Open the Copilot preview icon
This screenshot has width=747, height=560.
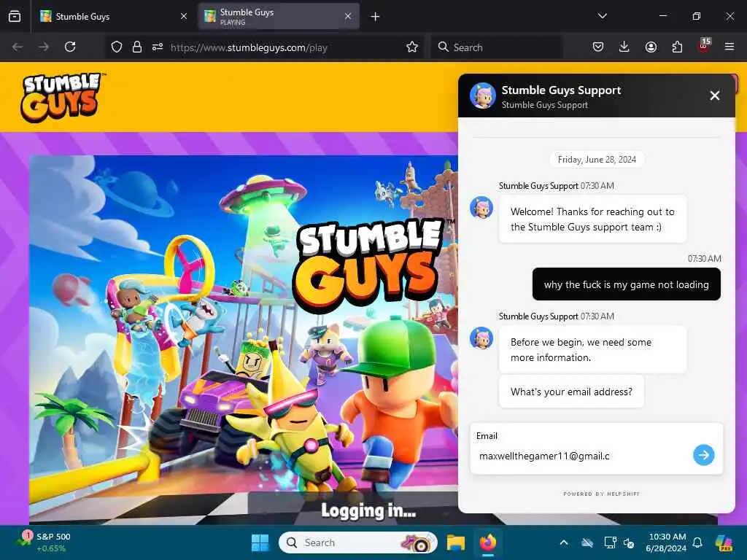click(x=724, y=542)
